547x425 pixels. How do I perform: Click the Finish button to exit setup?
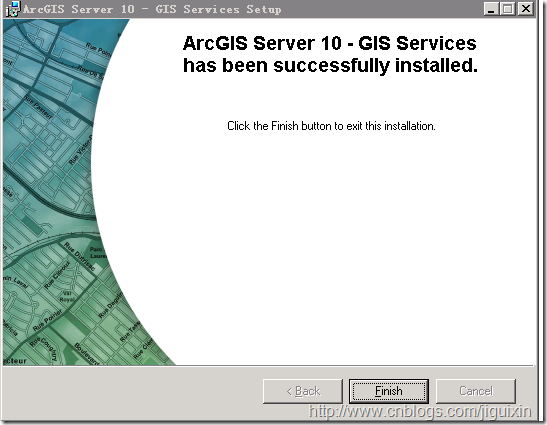[389, 391]
